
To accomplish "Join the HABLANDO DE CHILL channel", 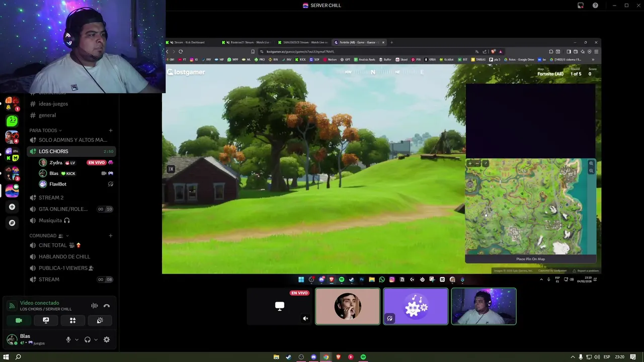I will point(71,256).
